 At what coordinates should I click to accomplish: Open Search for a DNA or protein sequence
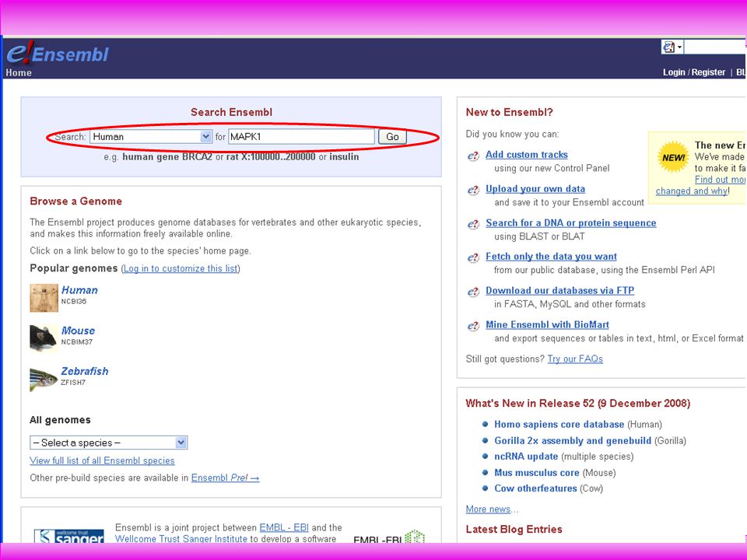point(570,223)
